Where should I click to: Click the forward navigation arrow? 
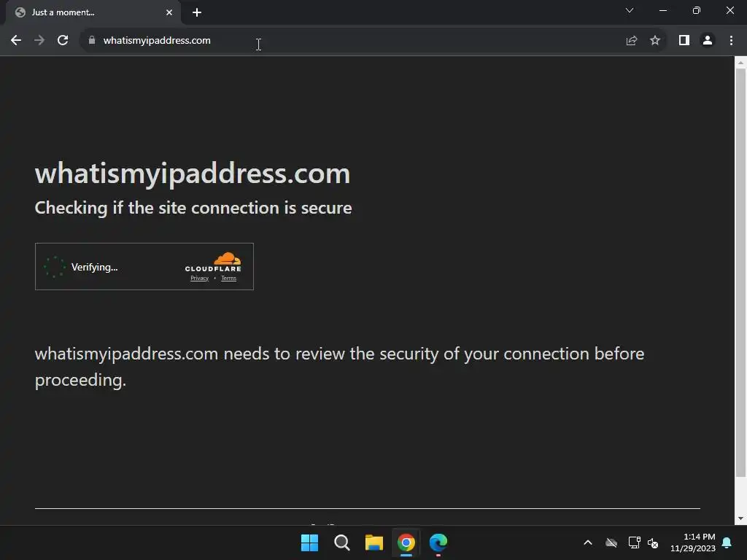click(39, 41)
